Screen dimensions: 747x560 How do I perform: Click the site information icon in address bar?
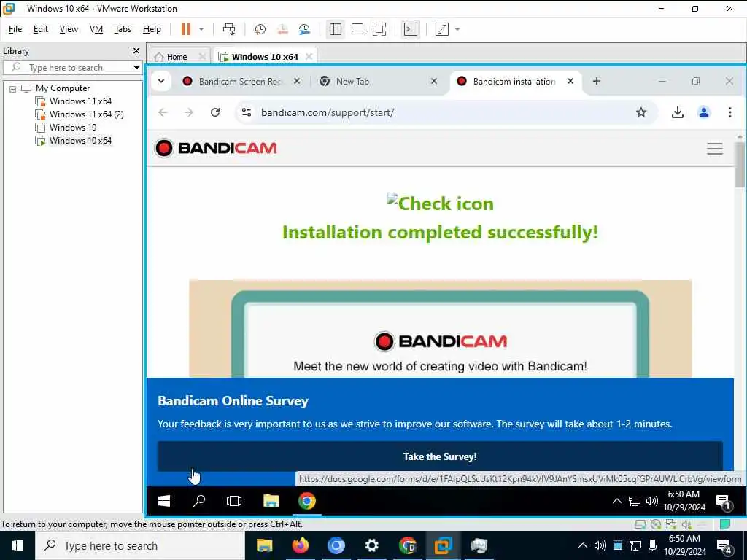tap(247, 112)
